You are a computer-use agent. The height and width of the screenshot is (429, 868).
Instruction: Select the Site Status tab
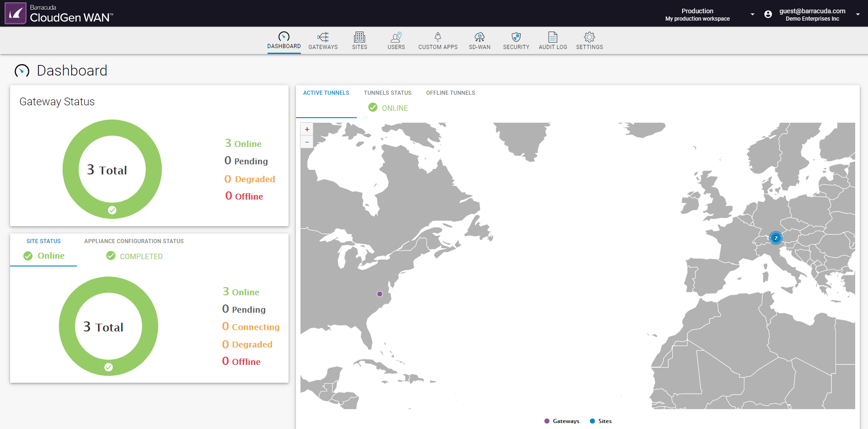(x=44, y=241)
